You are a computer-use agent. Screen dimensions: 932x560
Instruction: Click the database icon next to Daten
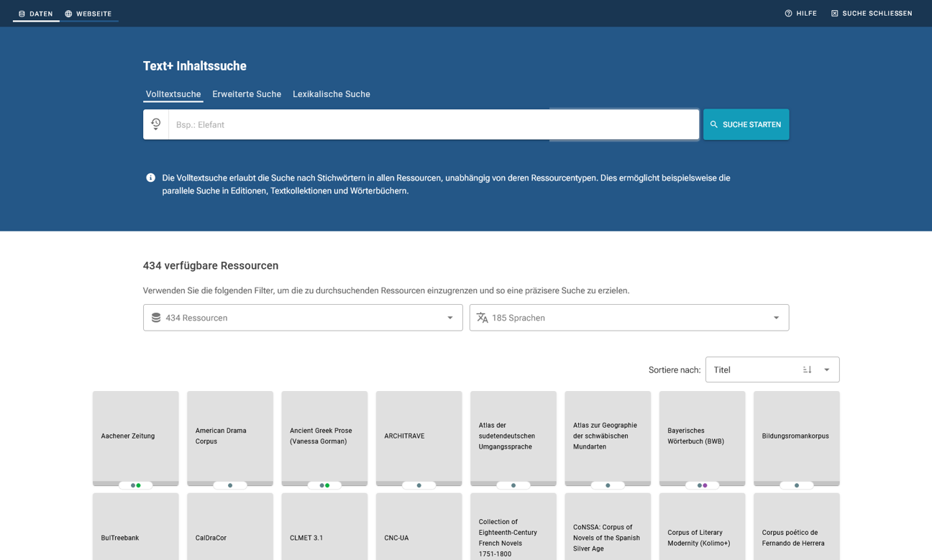22,14
